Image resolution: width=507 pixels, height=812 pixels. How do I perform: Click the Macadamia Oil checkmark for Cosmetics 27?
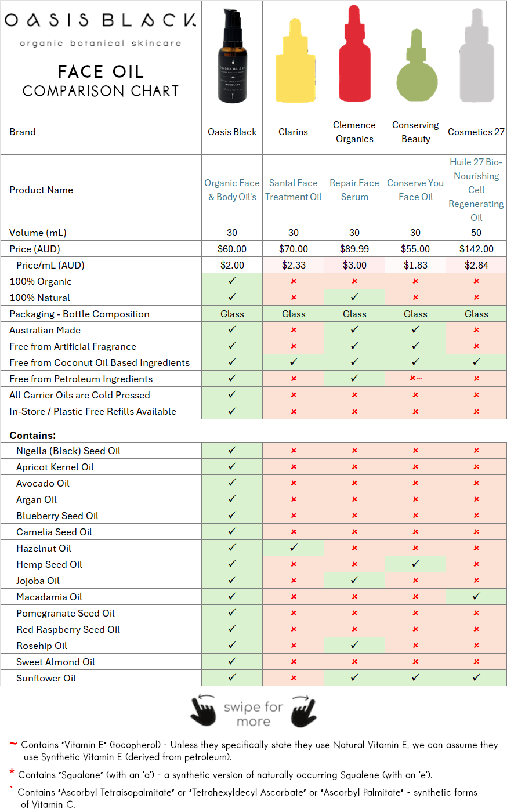coord(476,596)
